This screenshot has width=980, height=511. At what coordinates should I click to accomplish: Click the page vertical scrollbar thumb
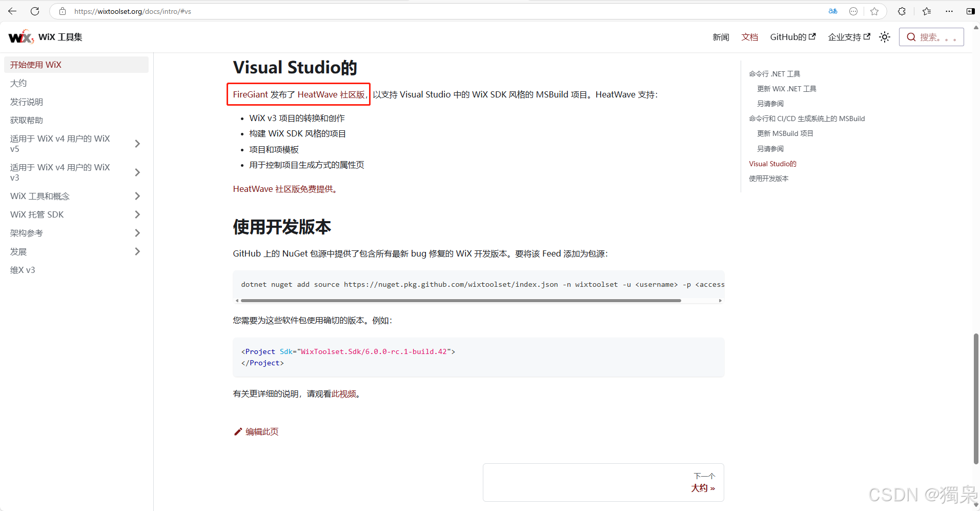click(976, 399)
